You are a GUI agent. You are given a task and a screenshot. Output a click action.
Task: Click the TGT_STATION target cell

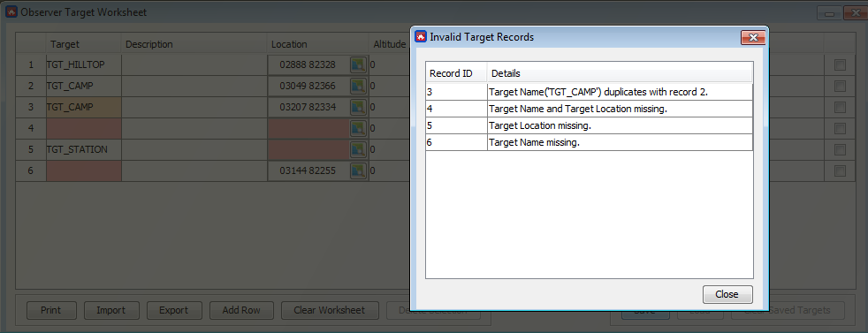(84, 149)
